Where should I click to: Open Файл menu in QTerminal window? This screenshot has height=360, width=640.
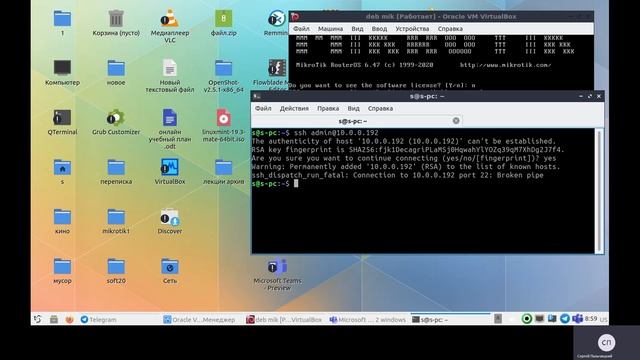click(263, 109)
